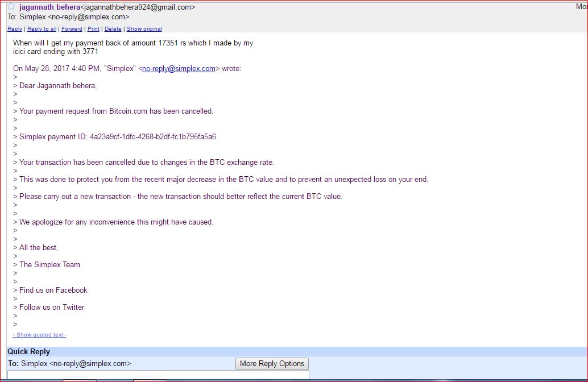The width and height of the screenshot is (588, 382).
Task: Star the message from jagannath behera
Action: [11, 6]
